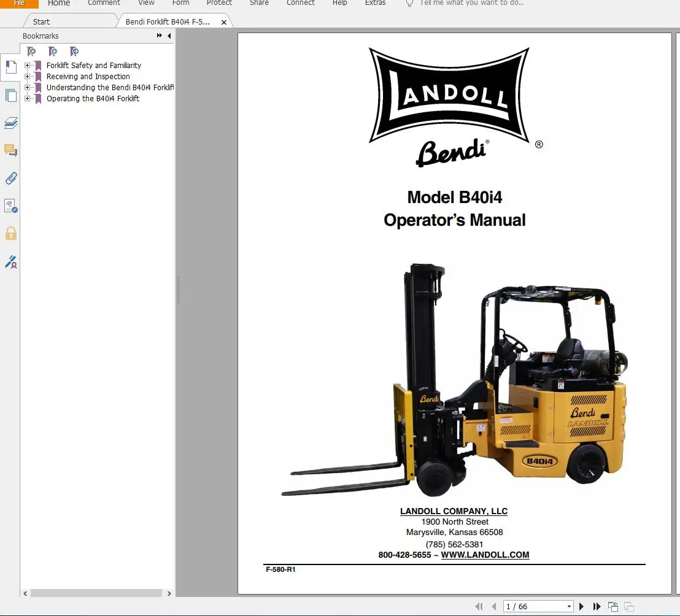The image size is (680, 616).
Task: Open the Attachments paperclip panel
Action: coord(10,179)
